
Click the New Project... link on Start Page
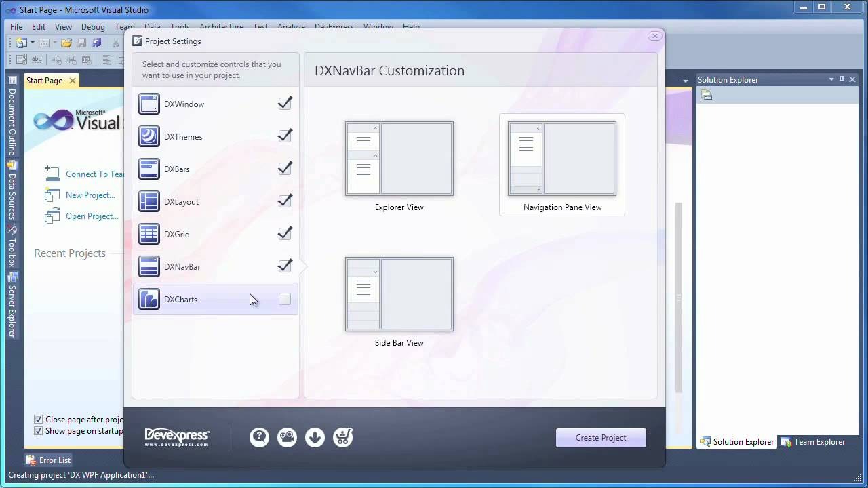coord(90,195)
